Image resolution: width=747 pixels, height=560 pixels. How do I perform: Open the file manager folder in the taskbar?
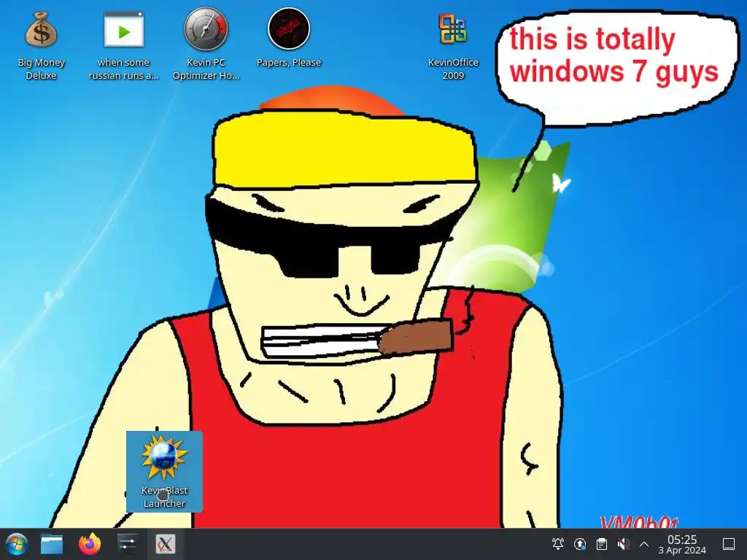(x=52, y=544)
